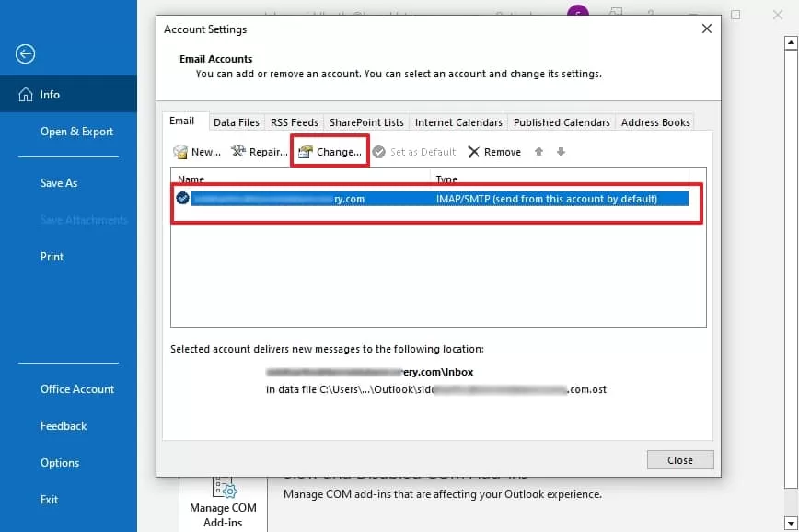Open the Open & Export page
The height and width of the screenshot is (532, 799).
click(x=76, y=132)
